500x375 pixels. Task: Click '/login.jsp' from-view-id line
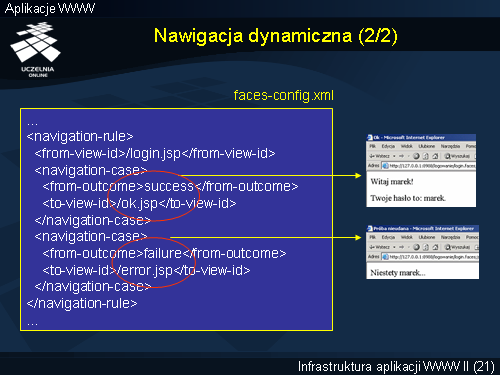[x=155, y=153]
